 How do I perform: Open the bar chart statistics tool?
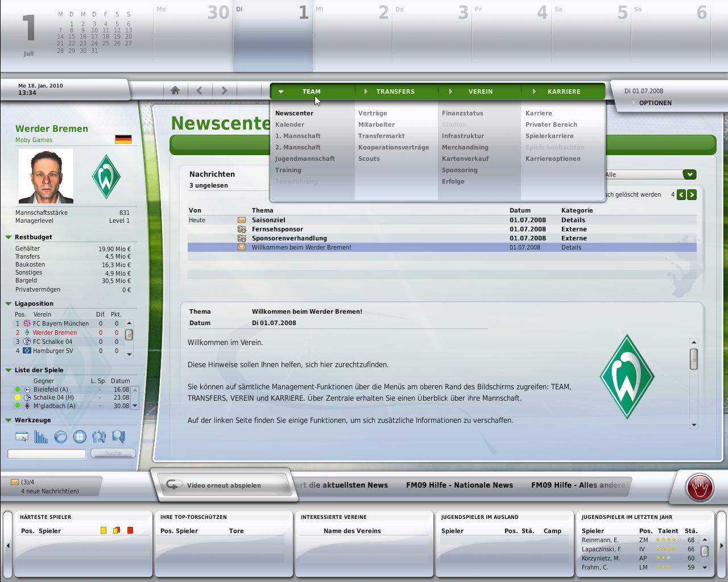click(x=41, y=436)
